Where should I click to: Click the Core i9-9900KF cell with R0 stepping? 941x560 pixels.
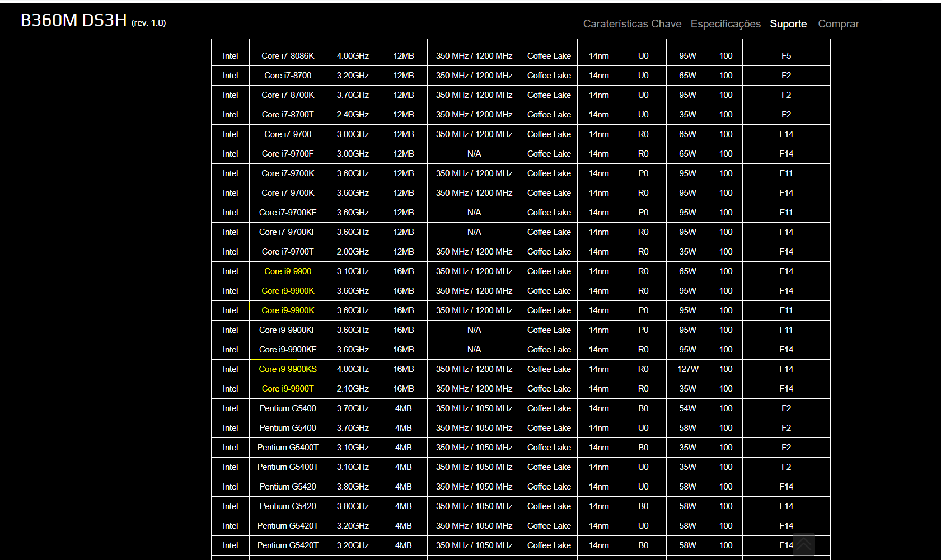pyautogui.click(x=288, y=350)
